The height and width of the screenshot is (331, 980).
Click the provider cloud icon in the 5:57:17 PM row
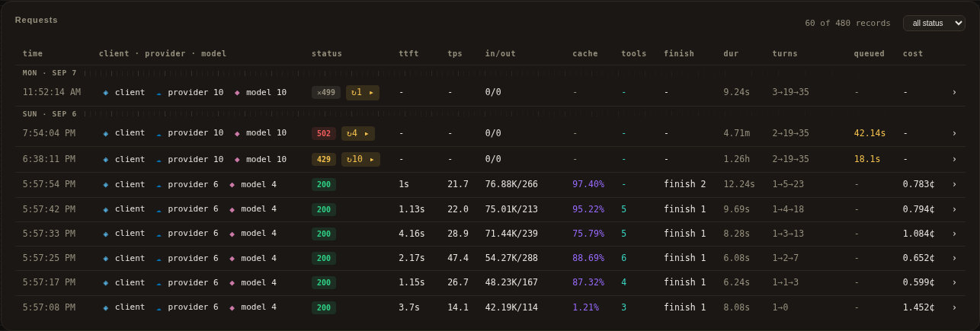point(159,282)
